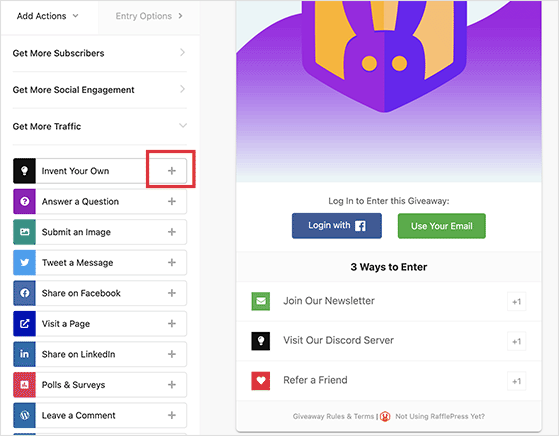Expand the Get More Subscribers section
Viewport: 559px width, 436px height.
click(99, 53)
